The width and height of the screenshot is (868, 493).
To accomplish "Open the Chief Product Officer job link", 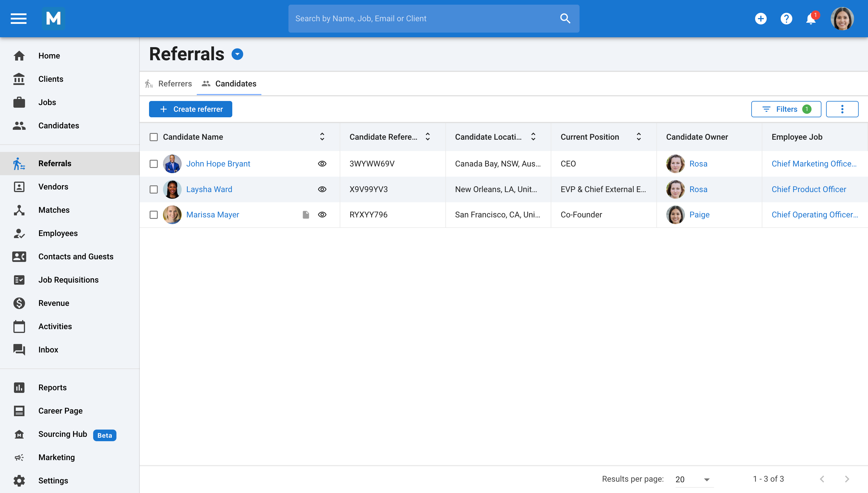I will (808, 189).
